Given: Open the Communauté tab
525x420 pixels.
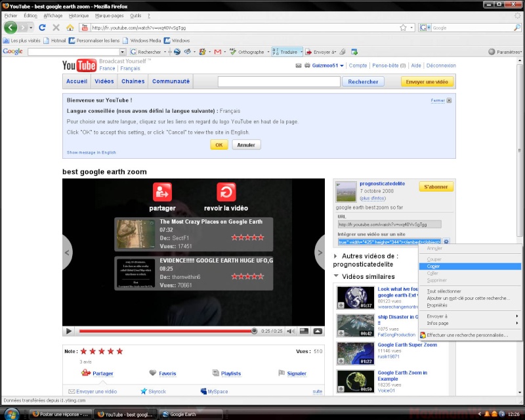Looking at the screenshot, I should (x=171, y=81).
